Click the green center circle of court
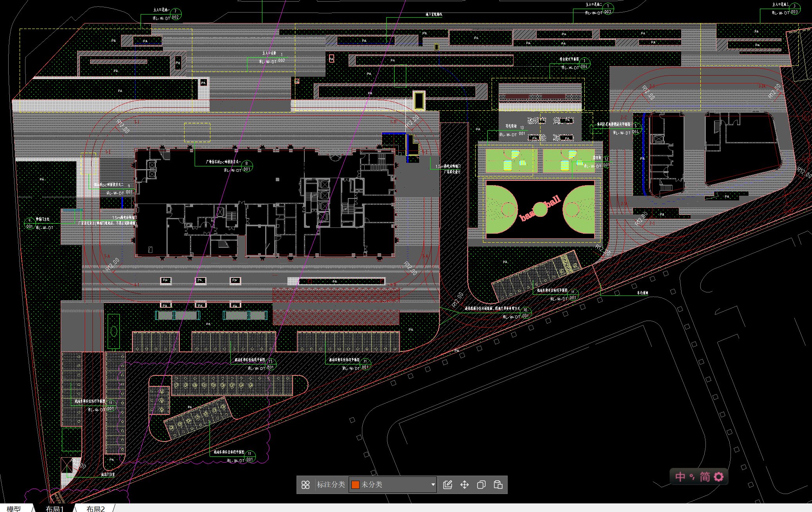Viewport: 812px width, 512px height. point(540,209)
